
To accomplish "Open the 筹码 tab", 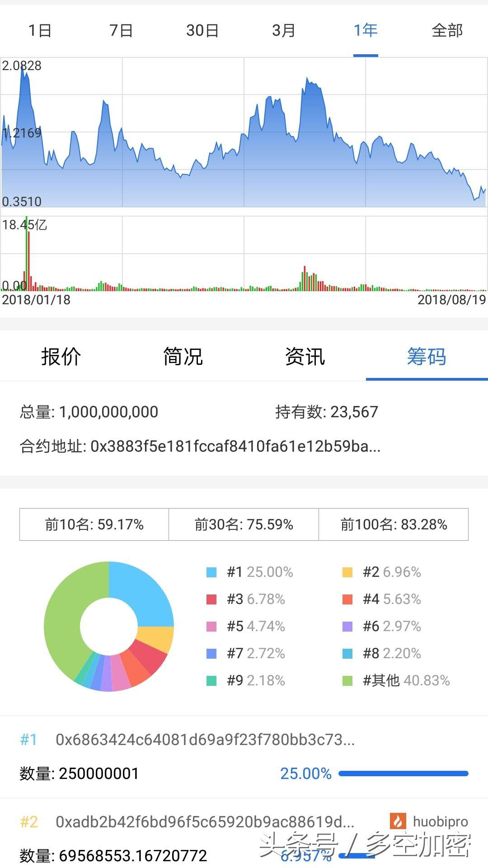I will coord(427,357).
